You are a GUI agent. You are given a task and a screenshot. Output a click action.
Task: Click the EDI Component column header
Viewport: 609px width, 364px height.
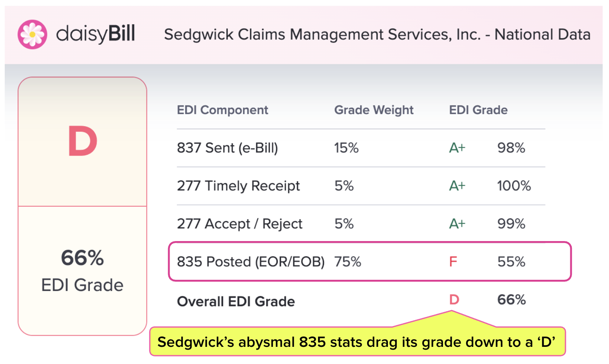[222, 110]
